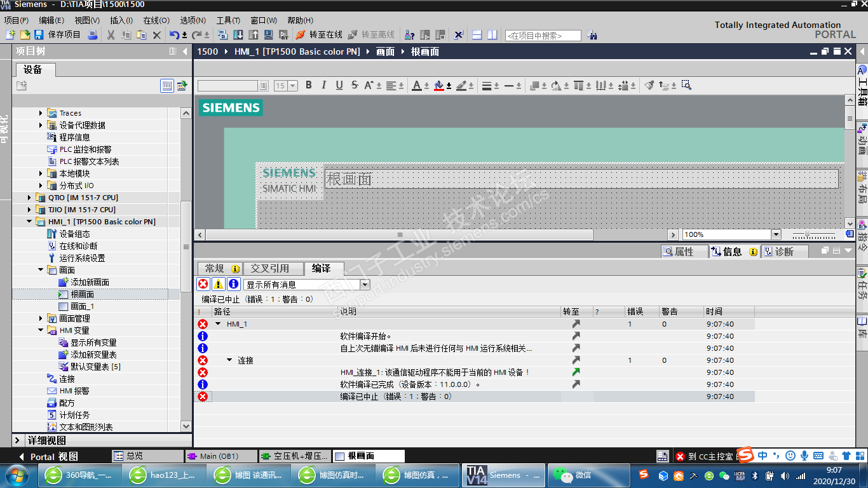Click the Accessible devices icon

(410, 35)
